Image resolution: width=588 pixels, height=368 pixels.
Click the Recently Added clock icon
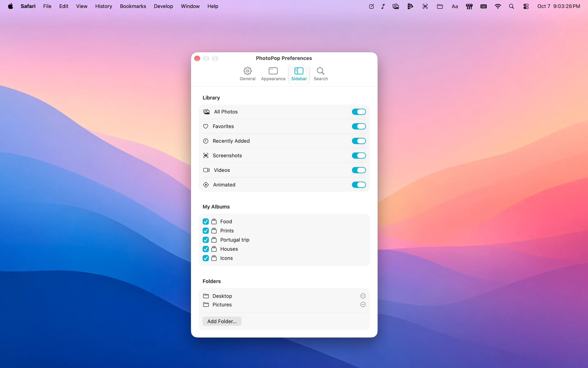tap(206, 141)
